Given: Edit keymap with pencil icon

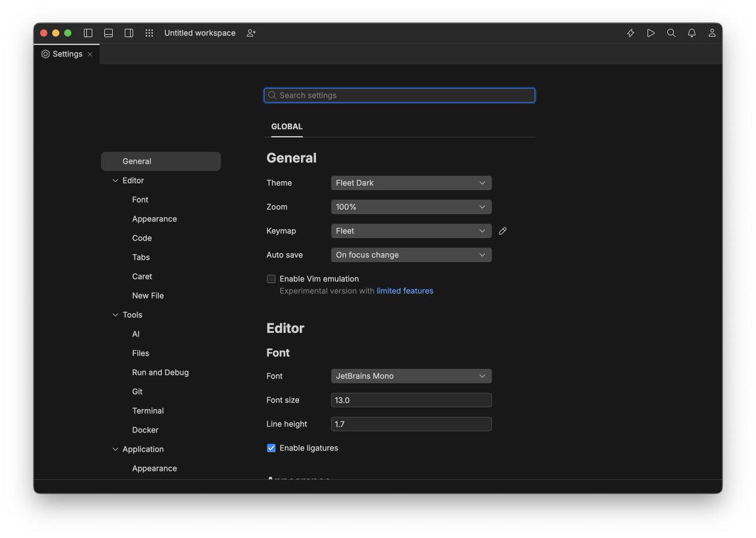Looking at the screenshot, I should (x=503, y=231).
